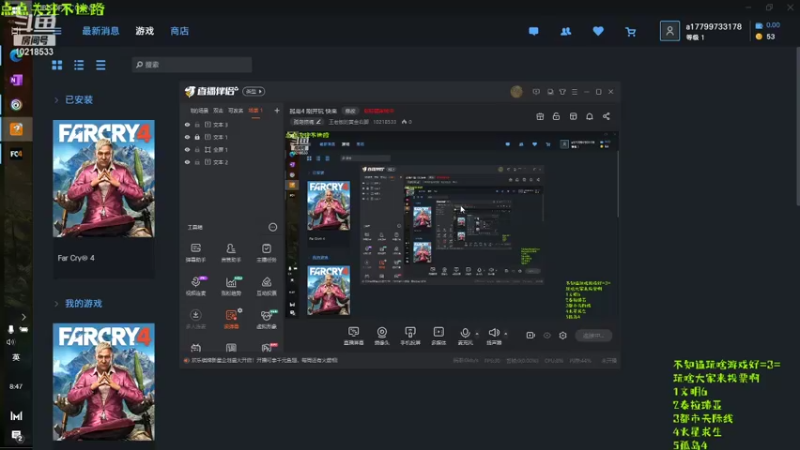This screenshot has height=450, width=800.
Task: Click the record camera icon left of the gear
Action: [530, 335]
